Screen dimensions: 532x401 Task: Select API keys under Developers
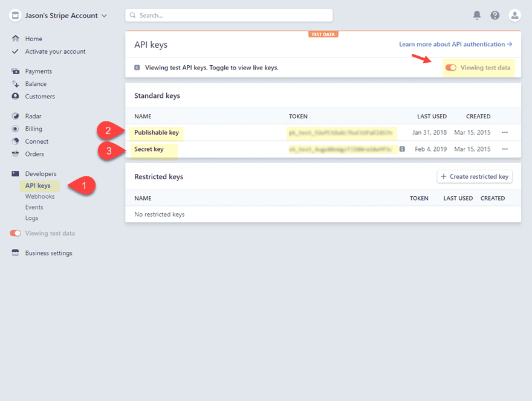[x=39, y=185]
